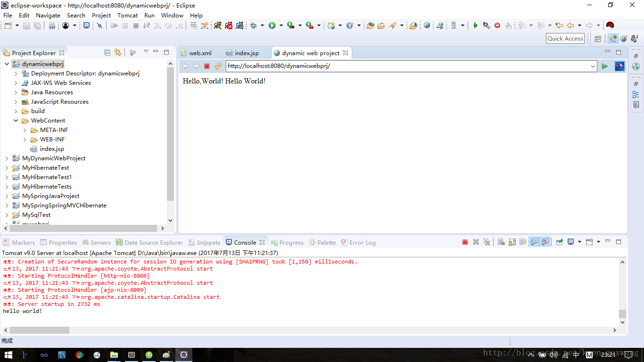Click the Windows Start button

click(x=8, y=354)
